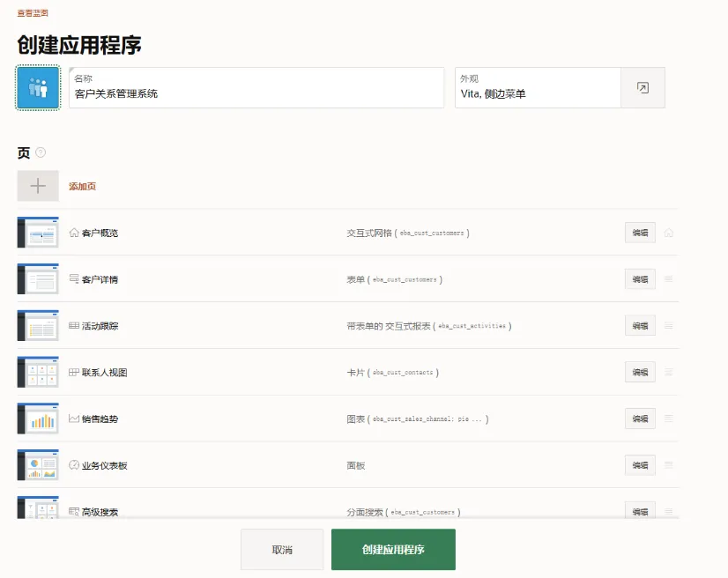Select the 销售趋势 page name
This screenshot has width=728, height=578.
tap(100, 419)
